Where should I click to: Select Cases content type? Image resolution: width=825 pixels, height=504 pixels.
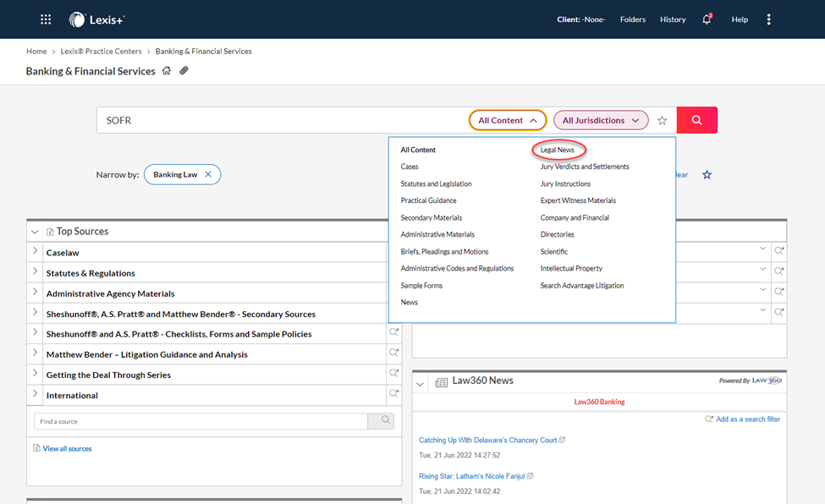coord(410,167)
